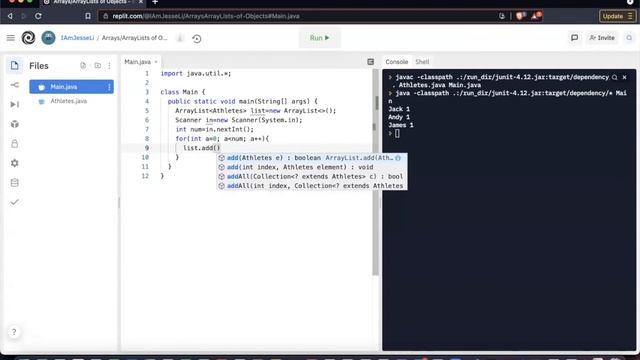Click the Invite button

tap(602, 38)
